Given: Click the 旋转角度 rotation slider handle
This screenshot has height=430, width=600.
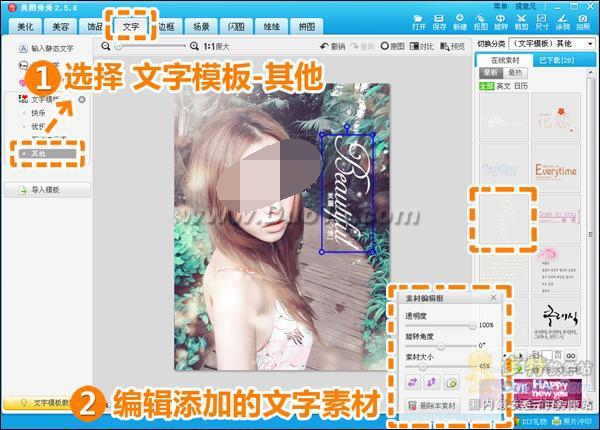Looking at the screenshot, I should [441, 346].
